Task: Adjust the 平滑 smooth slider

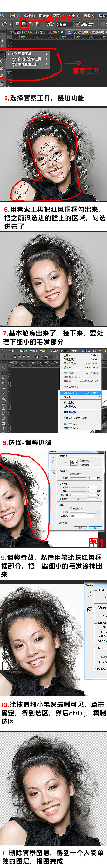Action: click(x=78, y=488)
